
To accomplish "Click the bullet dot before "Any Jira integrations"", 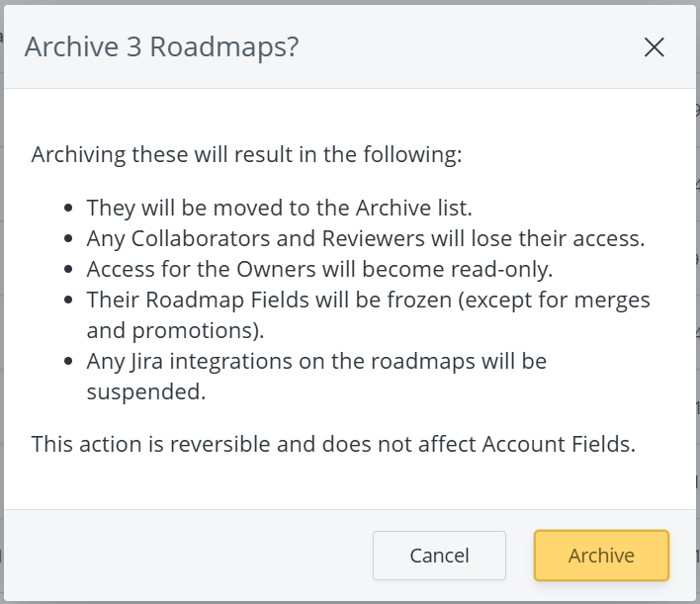I will point(67,362).
